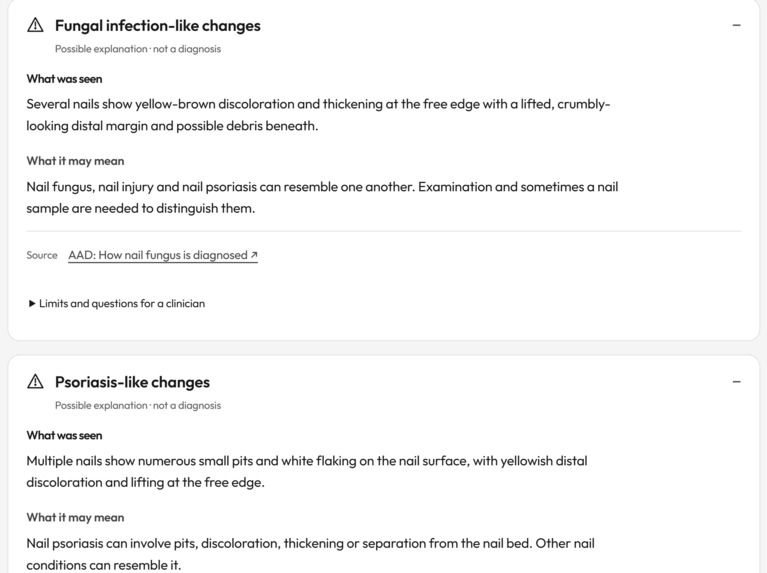Click the What was seen heading in the fungal card
The height and width of the screenshot is (573, 767).
point(64,79)
